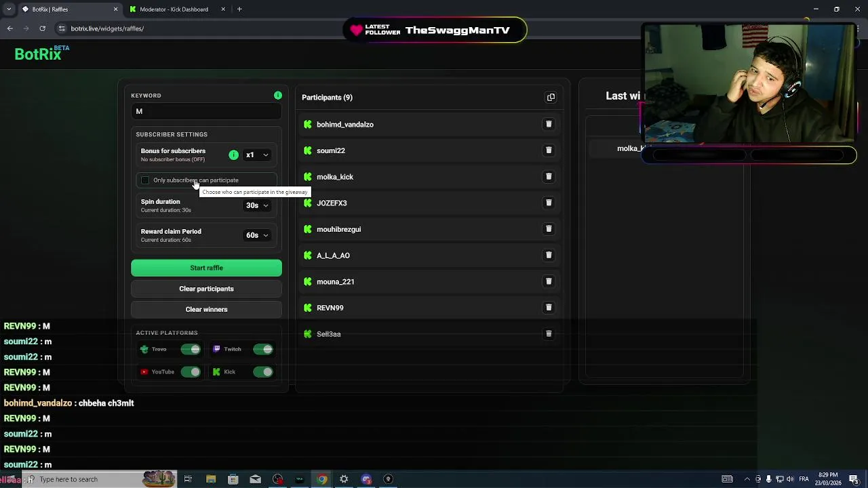This screenshot has height=488, width=868.
Task: Remove JOZEFX3 via trash icon
Action: tap(549, 203)
